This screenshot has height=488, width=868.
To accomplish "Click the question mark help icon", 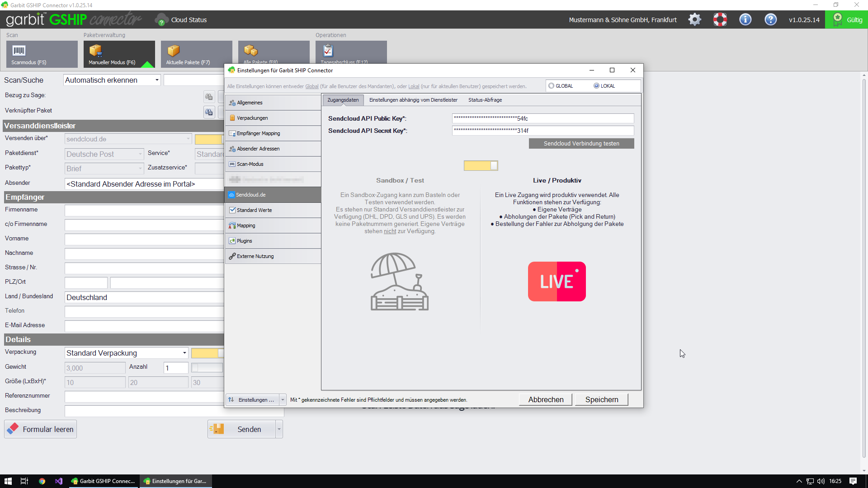I will 771,19.
